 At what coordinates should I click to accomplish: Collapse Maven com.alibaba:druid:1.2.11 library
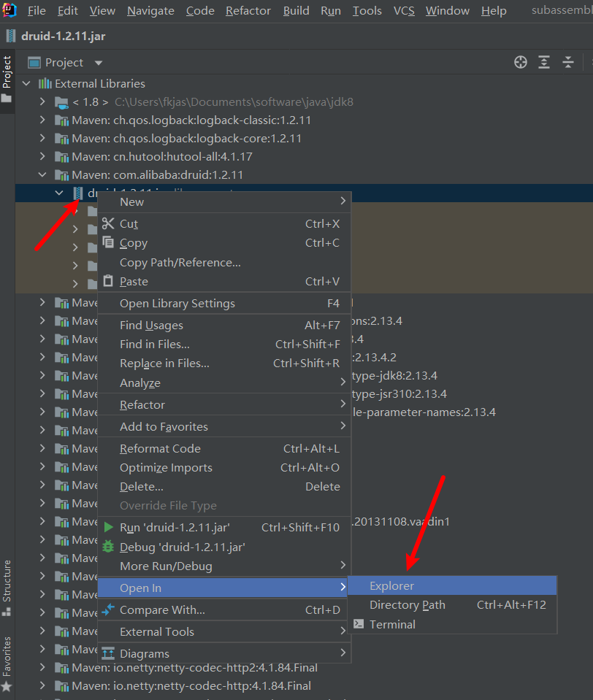point(42,175)
